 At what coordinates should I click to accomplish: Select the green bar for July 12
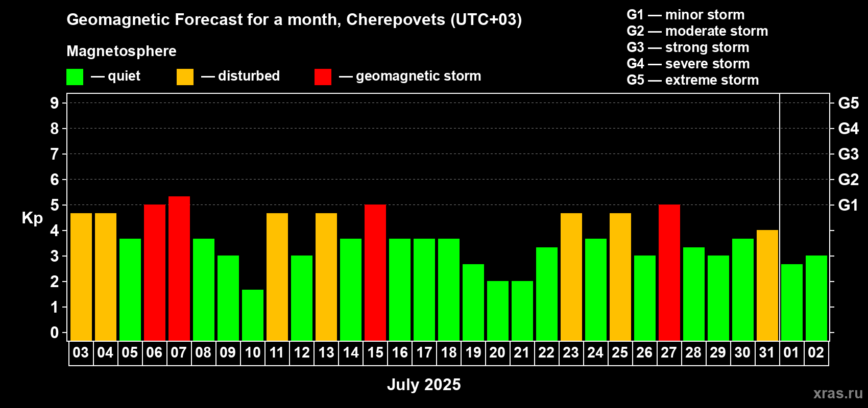(302, 298)
